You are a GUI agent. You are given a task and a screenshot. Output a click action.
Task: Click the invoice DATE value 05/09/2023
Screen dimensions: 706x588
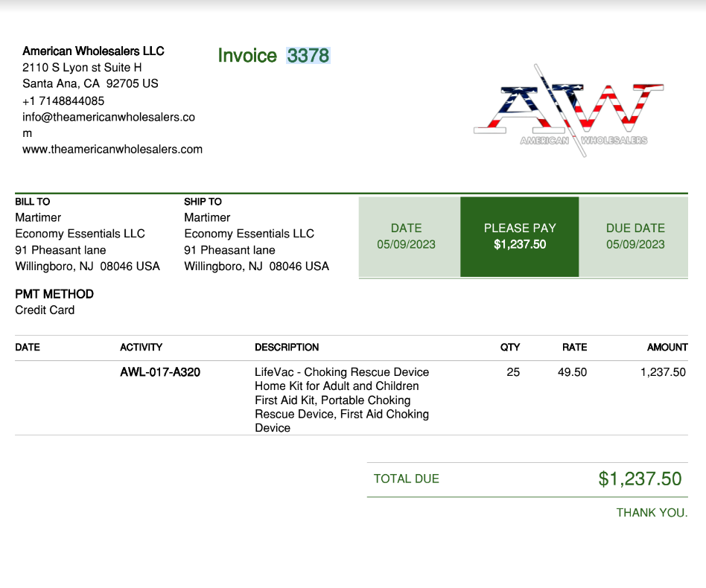click(406, 244)
